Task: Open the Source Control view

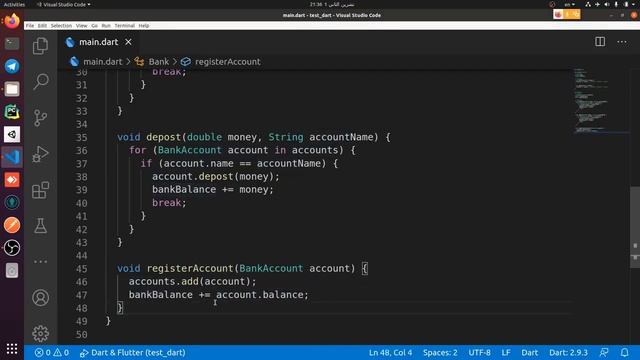Action: (x=40, y=118)
